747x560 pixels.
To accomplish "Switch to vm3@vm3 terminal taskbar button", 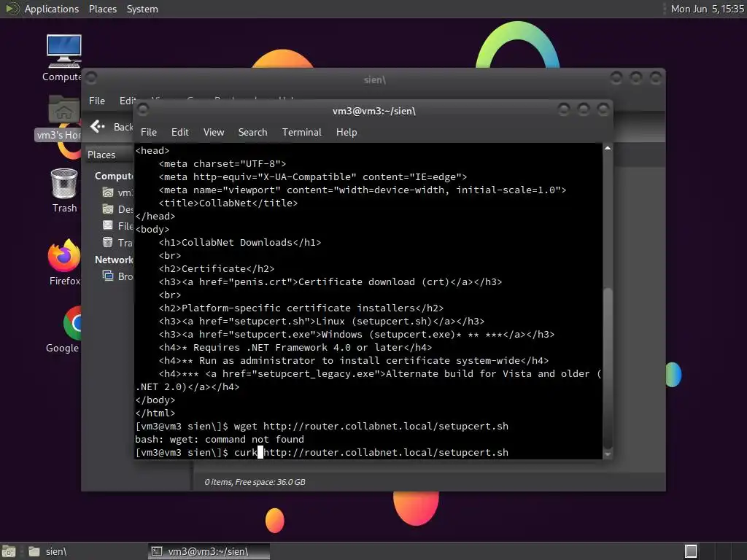I will [x=209, y=551].
